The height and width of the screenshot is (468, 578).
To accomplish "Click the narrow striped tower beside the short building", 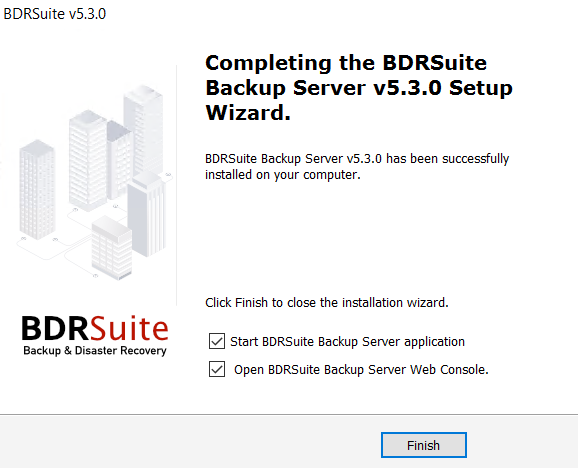I will 147,216.
